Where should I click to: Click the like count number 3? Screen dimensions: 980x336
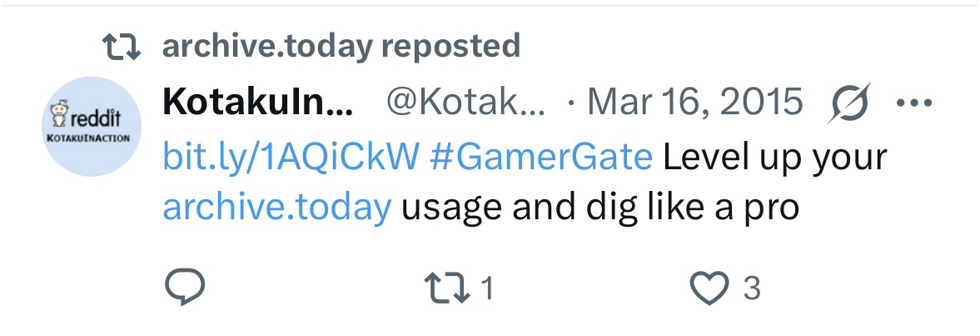[x=752, y=289]
